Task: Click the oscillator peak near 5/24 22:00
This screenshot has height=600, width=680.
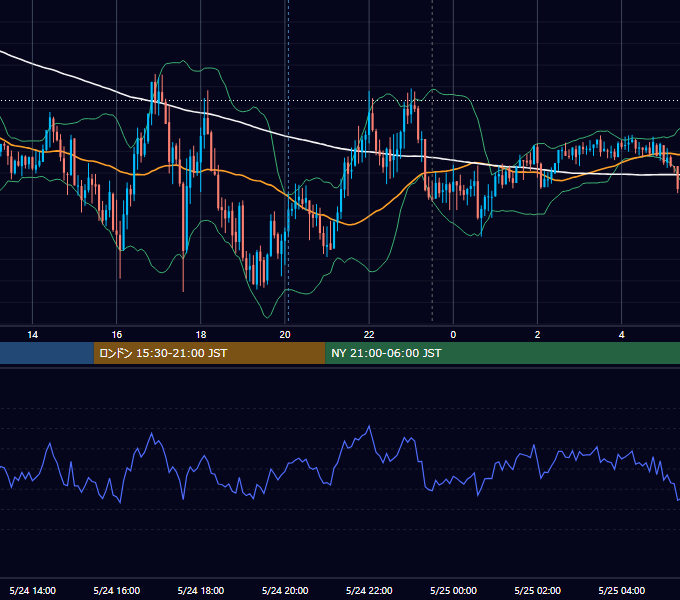Action: click(369, 427)
